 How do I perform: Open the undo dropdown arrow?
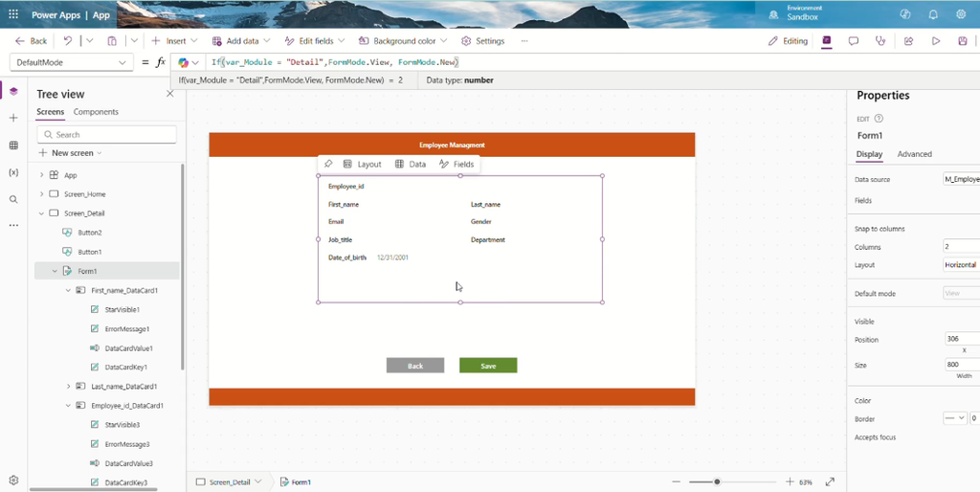(89, 40)
